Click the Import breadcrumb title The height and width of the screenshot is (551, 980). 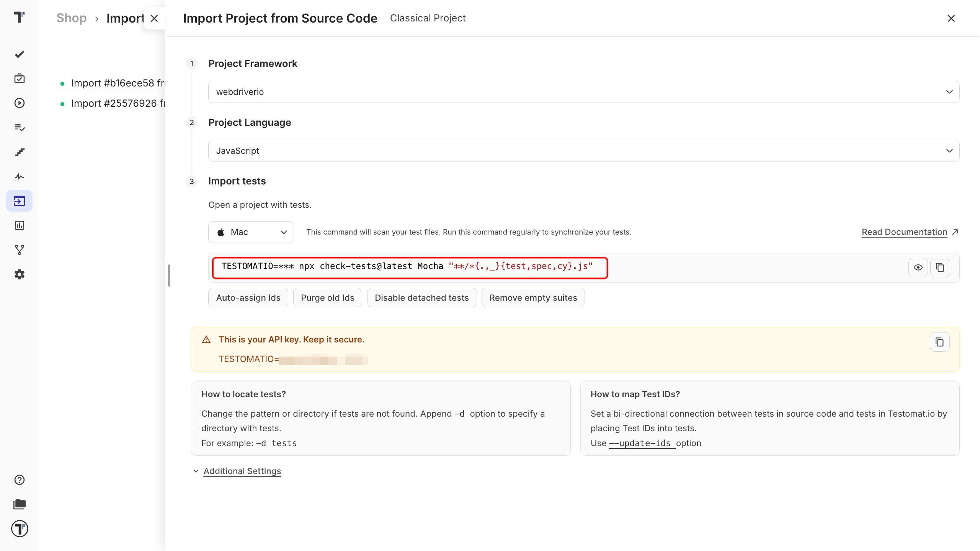pyautogui.click(x=125, y=18)
